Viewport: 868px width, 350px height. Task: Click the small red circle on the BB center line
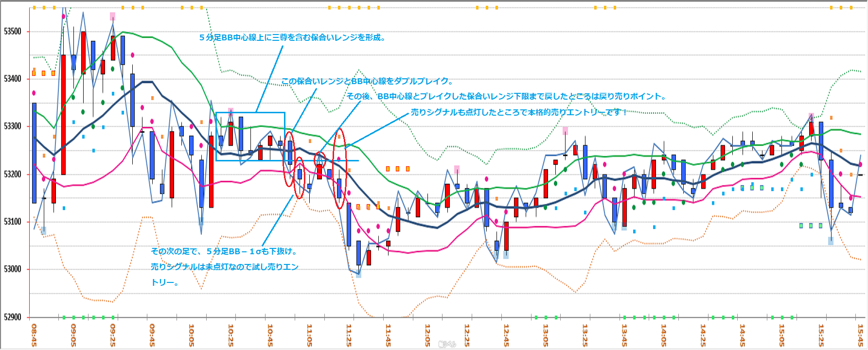(319, 159)
